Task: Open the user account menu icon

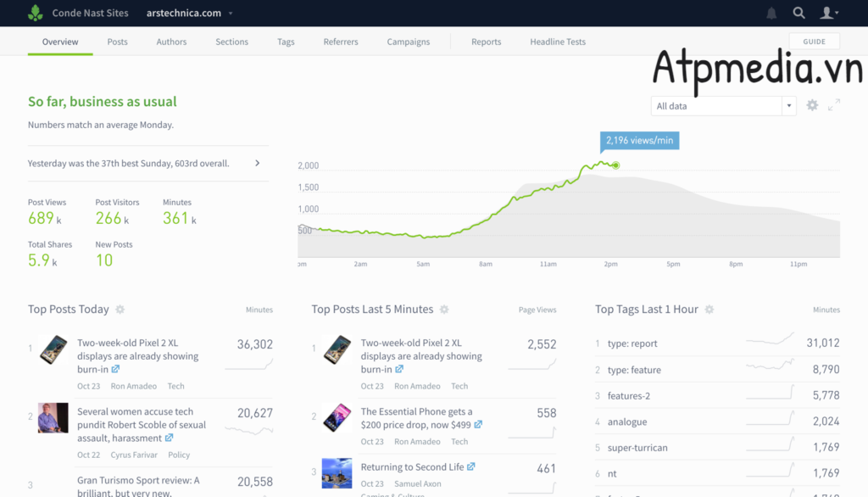Action: [x=829, y=13]
